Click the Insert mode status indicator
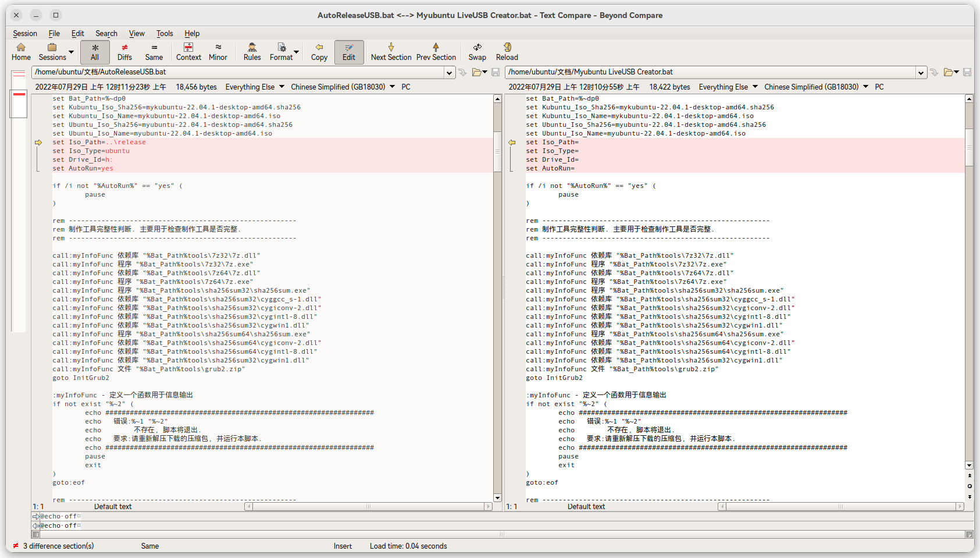This screenshot has width=980, height=558. (343, 546)
